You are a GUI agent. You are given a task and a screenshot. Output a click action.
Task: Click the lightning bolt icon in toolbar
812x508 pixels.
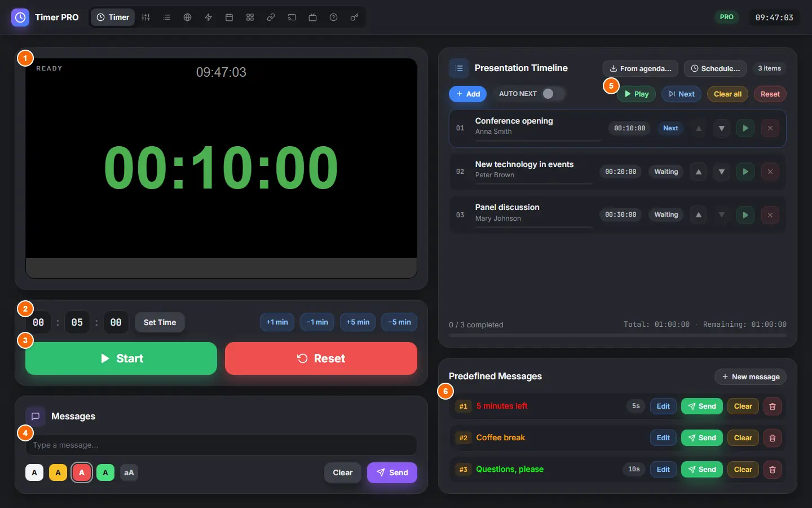[209, 17]
